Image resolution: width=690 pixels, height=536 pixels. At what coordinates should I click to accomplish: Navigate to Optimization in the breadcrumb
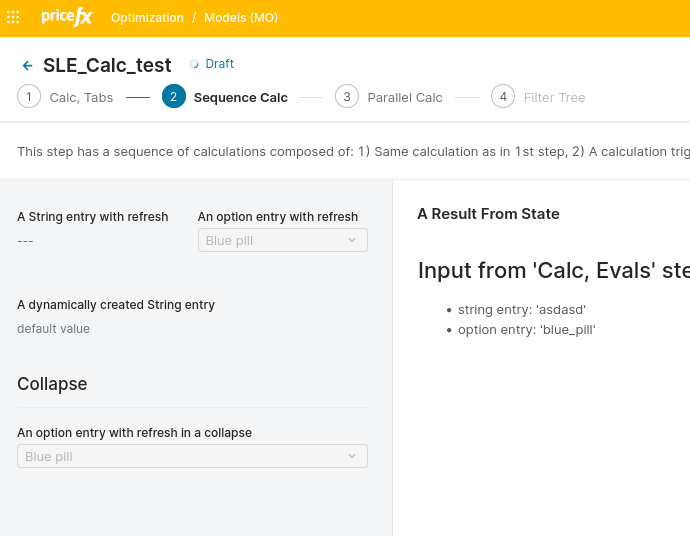click(x=147, y=18)
